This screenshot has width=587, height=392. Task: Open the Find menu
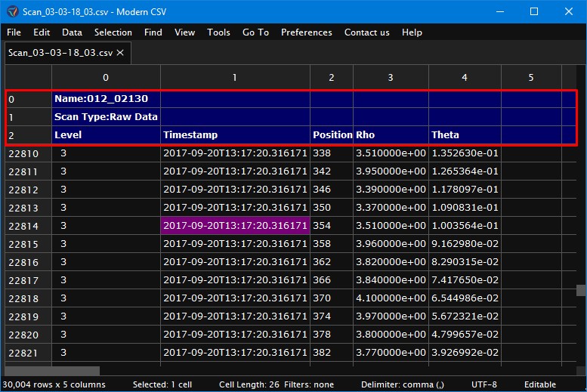click(x=153, y=32)
